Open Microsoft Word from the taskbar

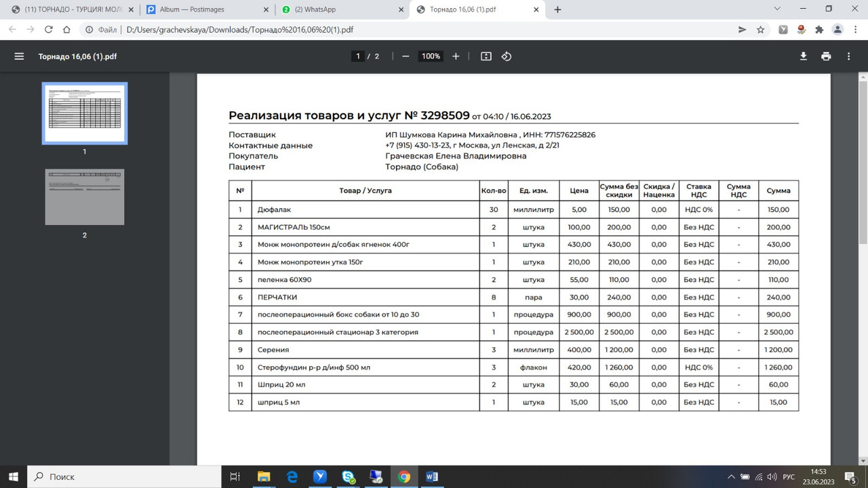tap(432, 476)
